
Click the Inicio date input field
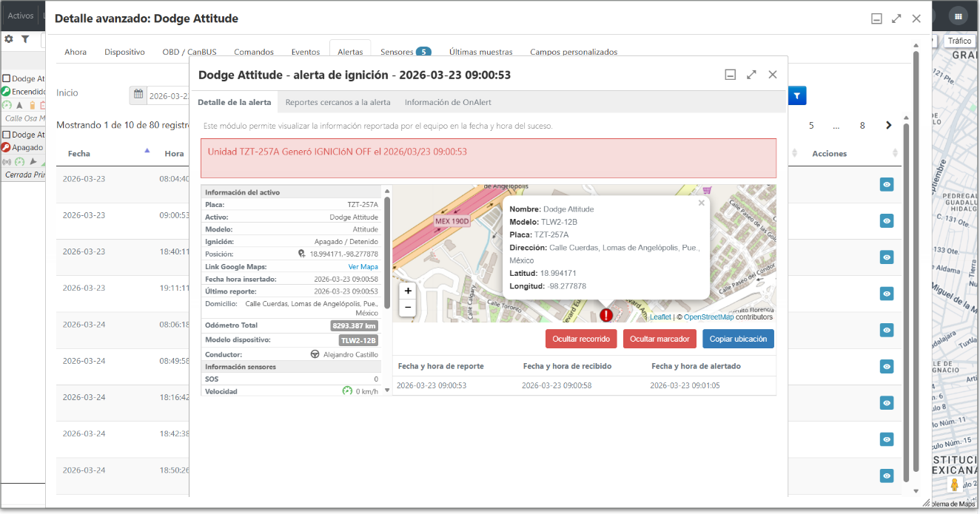pyautogui.click(x=168, y=95)
